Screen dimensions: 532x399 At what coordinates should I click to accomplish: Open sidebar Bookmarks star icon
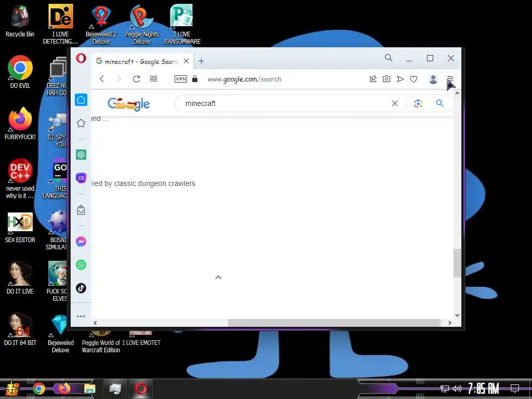[x=81, y=123]
